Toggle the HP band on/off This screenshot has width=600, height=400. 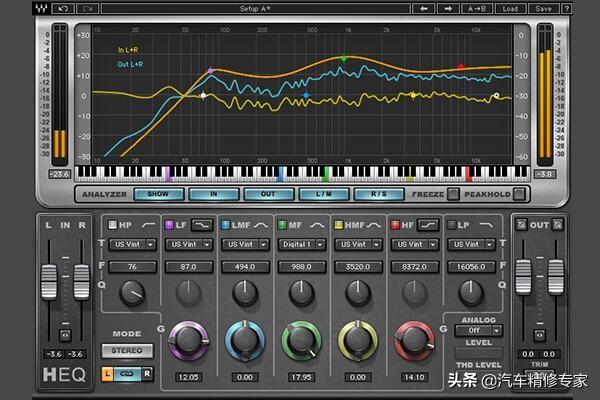click(x=112, y=225)
